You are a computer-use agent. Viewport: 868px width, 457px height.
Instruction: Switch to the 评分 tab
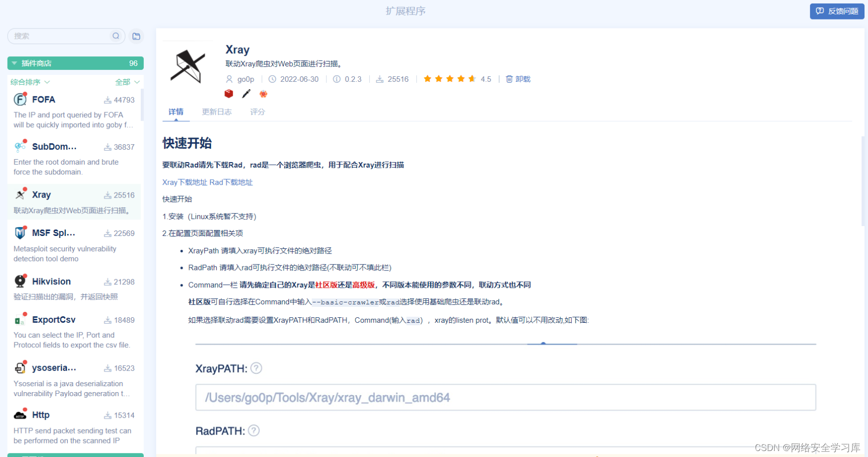coord(258,112)
